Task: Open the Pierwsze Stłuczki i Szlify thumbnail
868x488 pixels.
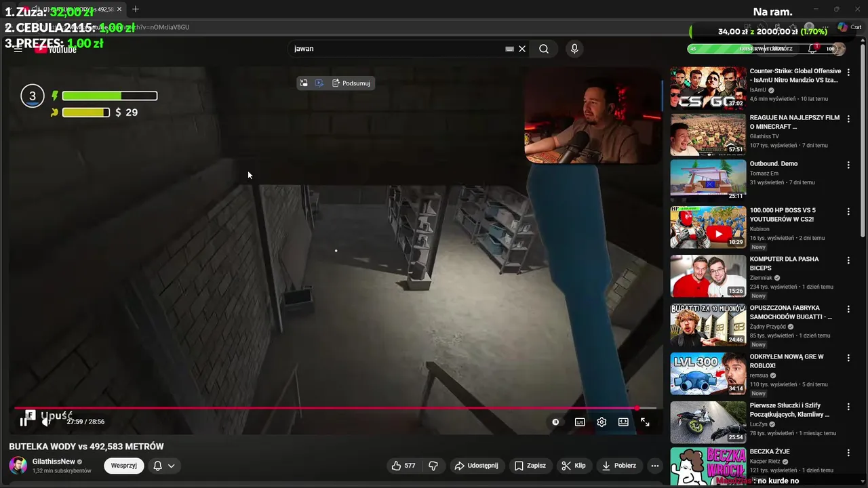Action: tap(708, 422)
